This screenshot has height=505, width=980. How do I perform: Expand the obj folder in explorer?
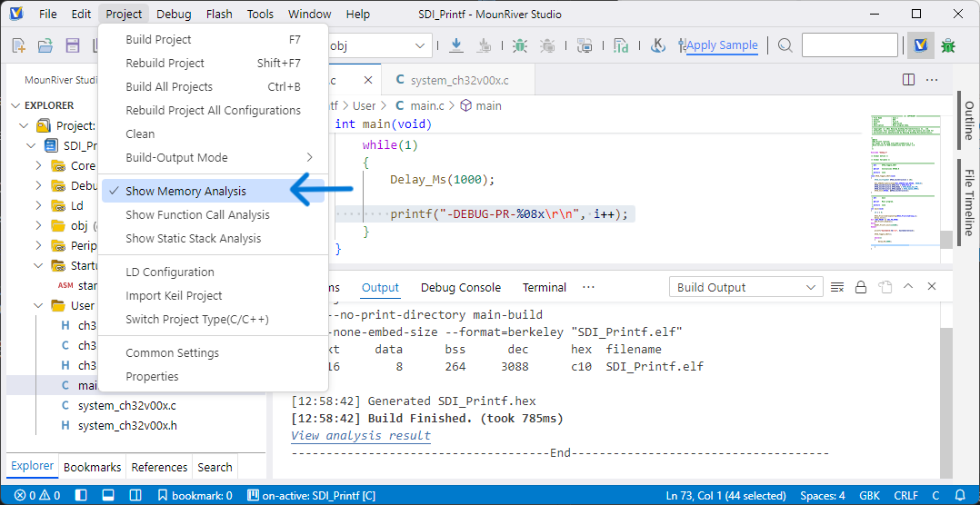pos(39,225)
